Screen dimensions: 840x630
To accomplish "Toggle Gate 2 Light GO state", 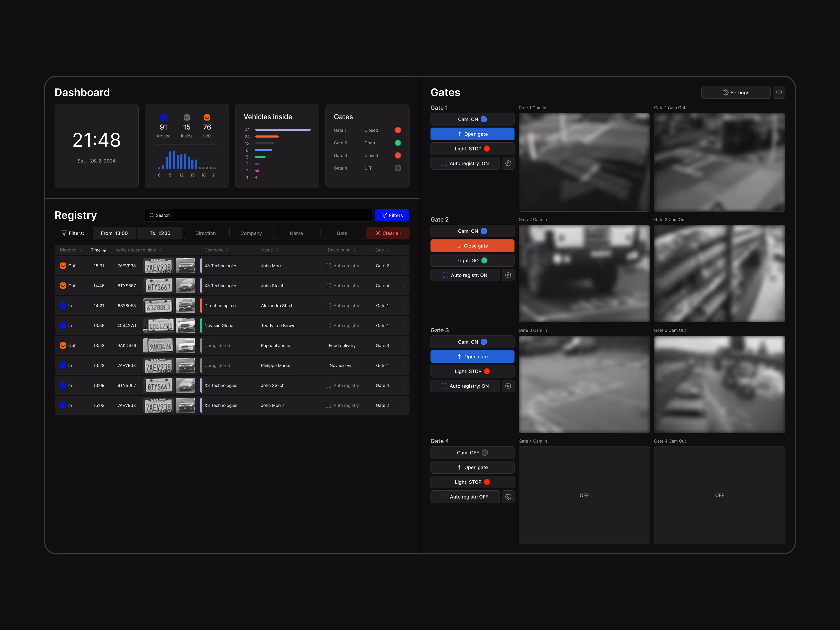I will tap(472, 260).
